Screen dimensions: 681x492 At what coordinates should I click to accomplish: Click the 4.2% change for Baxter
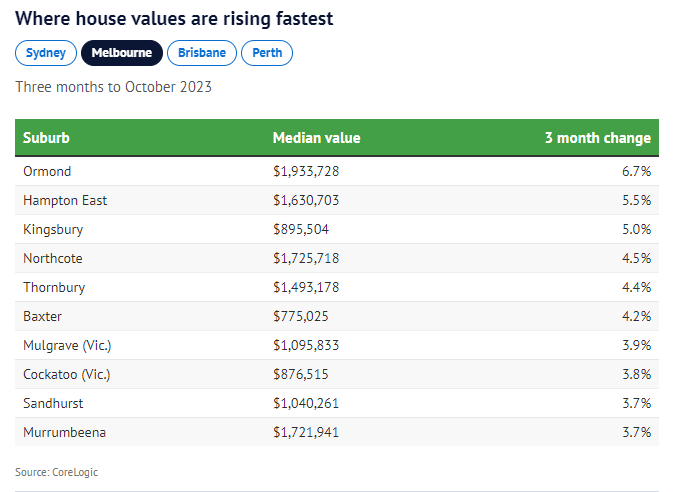click(x=637, y=316)
